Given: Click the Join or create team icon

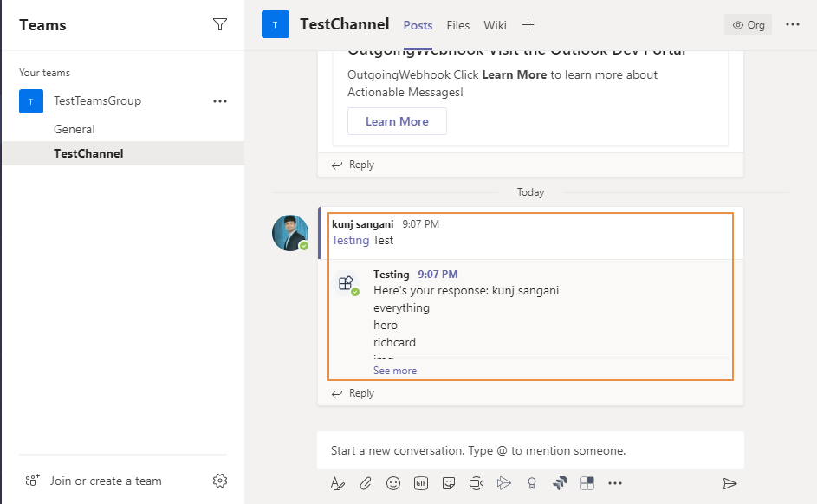Looking at the screenshot, I should click(x=32, y=480).
